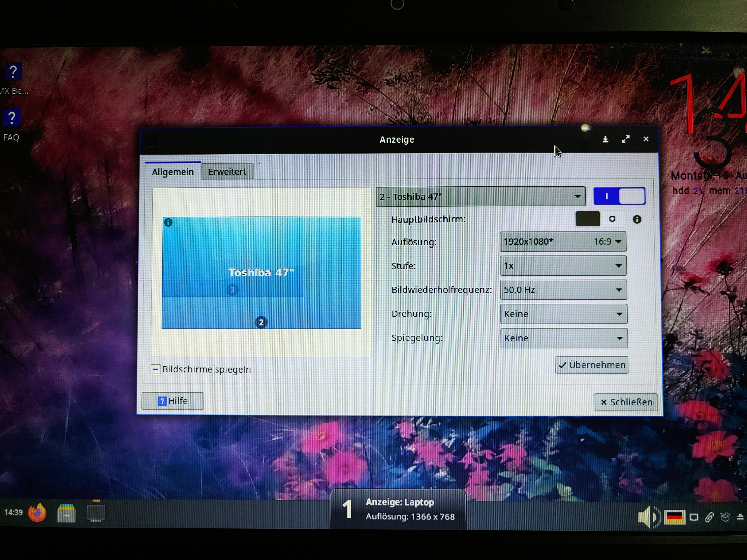Open the clipboard paperclip tray icon
Viewport: 747px width, 560px height.
(x=709, y=517)
